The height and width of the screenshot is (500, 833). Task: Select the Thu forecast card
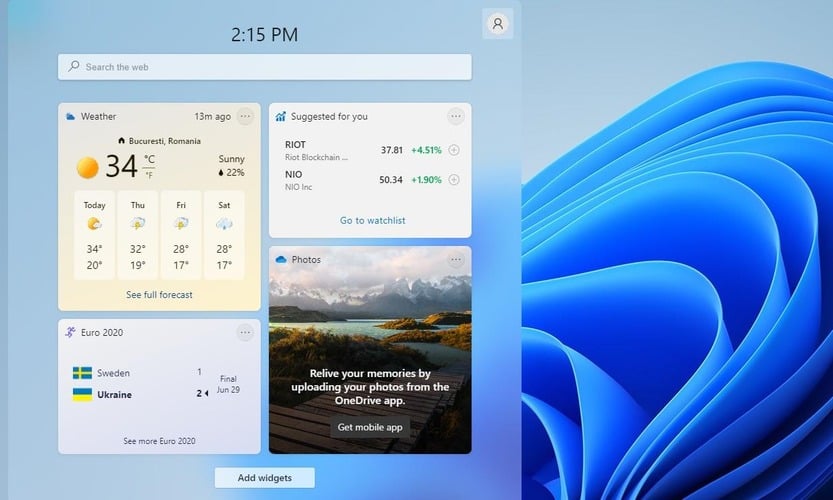pos(138,235)
